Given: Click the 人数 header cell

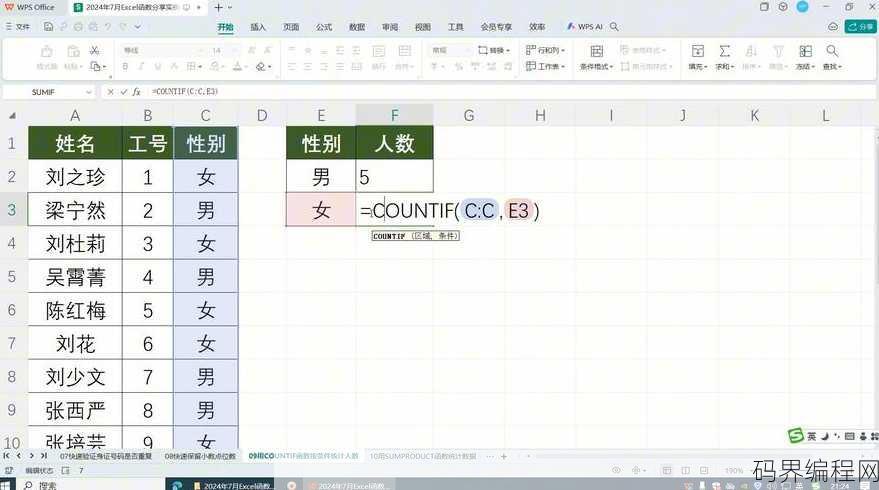Looking at the screenshot, I should click(395, 143).
